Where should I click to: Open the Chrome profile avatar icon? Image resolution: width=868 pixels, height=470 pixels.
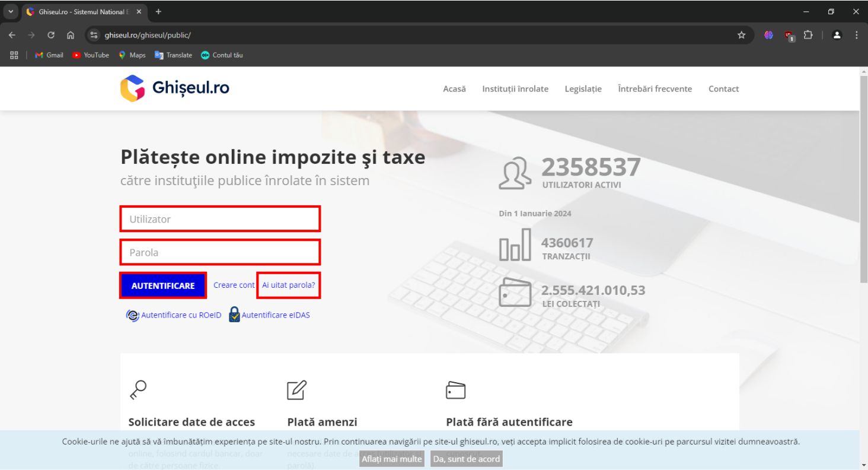[x=837, y=35]
